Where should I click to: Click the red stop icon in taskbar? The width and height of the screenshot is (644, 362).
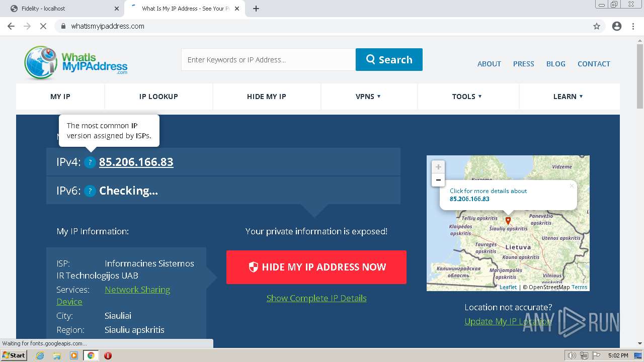pyautogui.click(x=108, y=355)
